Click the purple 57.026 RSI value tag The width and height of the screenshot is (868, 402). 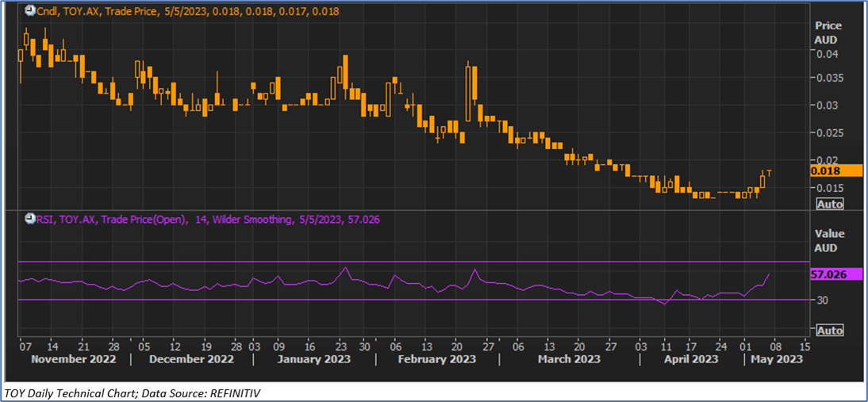coord(835,274)
